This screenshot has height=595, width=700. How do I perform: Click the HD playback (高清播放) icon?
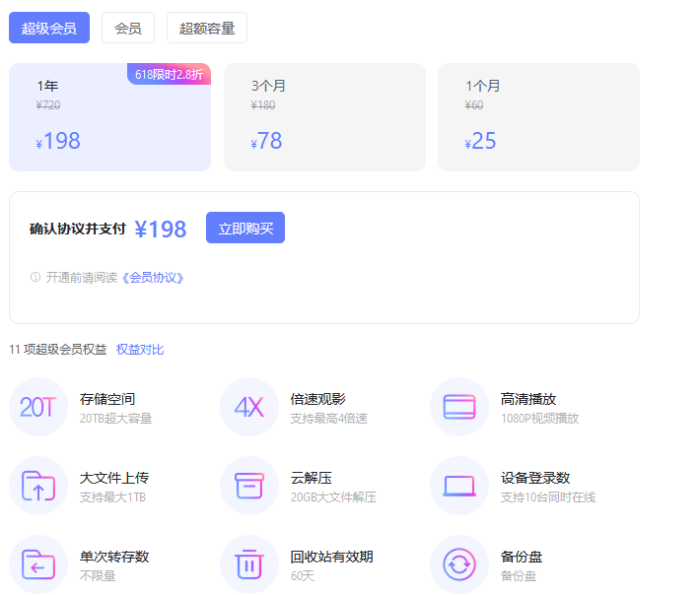tap(459, 407)
